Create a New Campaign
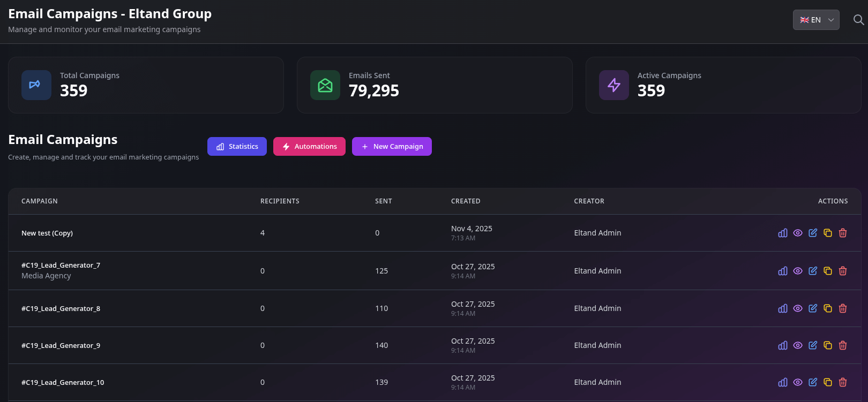This screenshot has width=868, height=402. point(392,147)
